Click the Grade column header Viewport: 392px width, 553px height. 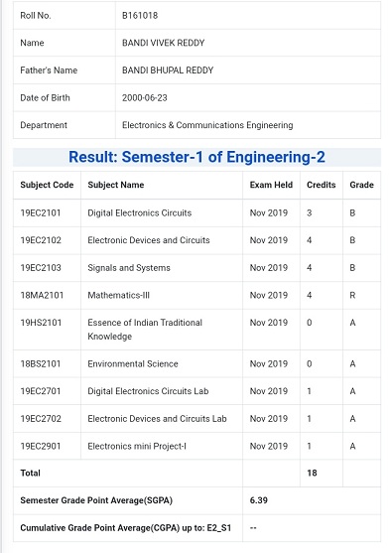click(x=361, y=185)
